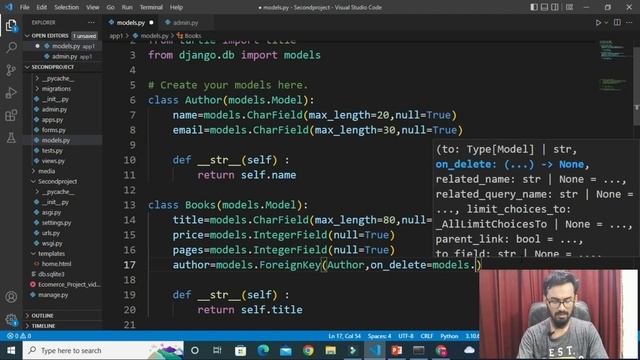Collapse the templates folder
This screenshot has width=640, height=360.
51,253
